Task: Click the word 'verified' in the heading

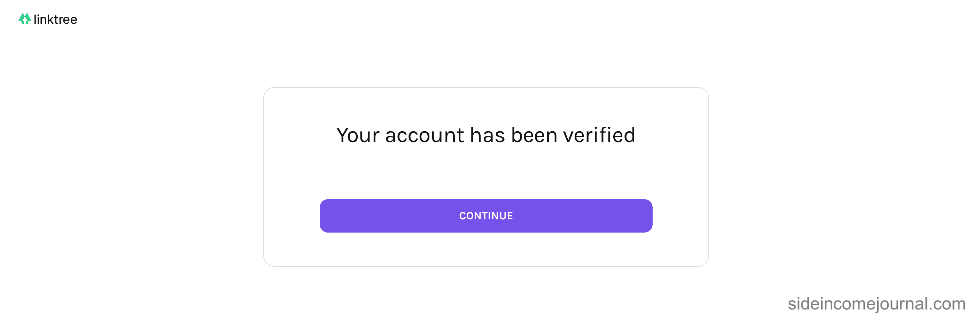Action: pos(599,135)
